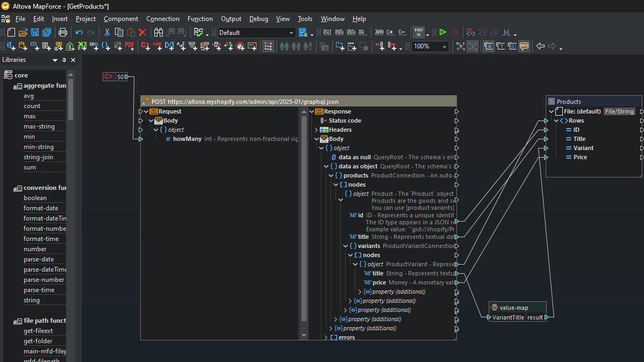This screenshot has width=644, height=362.
Task: Toggle display of annotations with the A icon
Action: [x=489, y=46]
